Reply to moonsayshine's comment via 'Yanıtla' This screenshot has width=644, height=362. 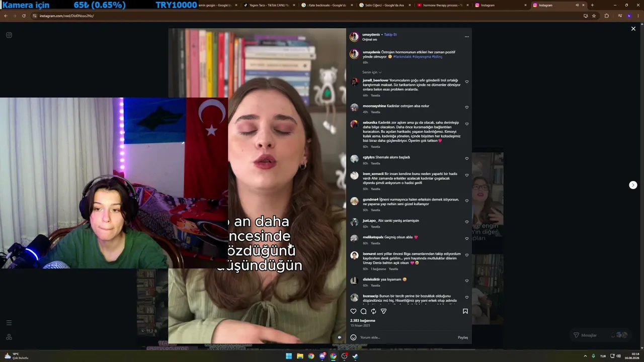[x=375, y=112]
